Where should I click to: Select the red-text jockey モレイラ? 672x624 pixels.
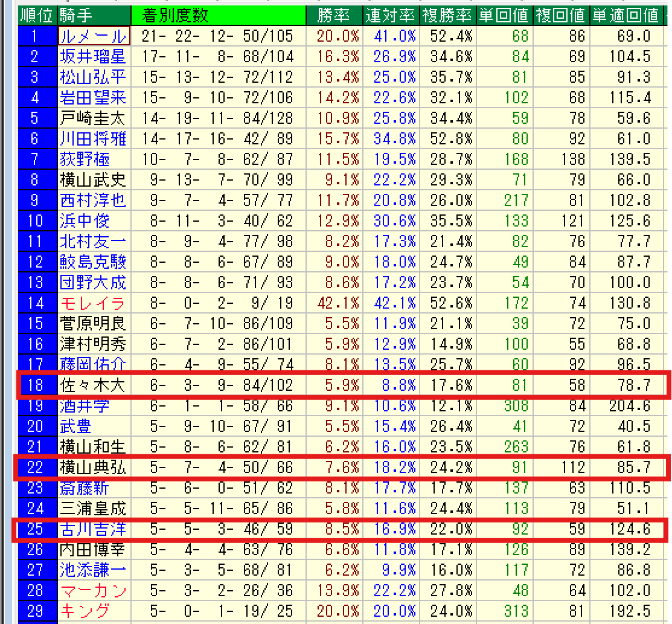(x=93, y=303)
